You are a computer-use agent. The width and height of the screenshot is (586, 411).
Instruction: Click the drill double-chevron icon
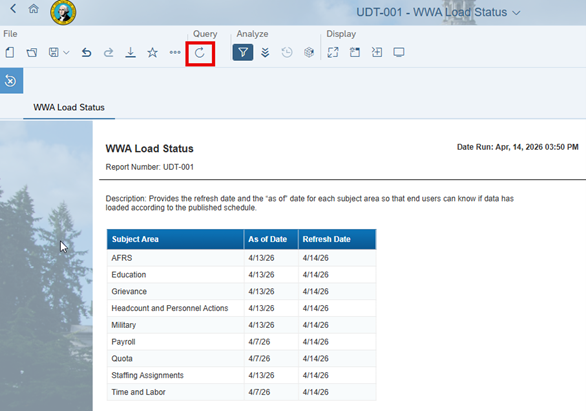[x=265, y=52]
